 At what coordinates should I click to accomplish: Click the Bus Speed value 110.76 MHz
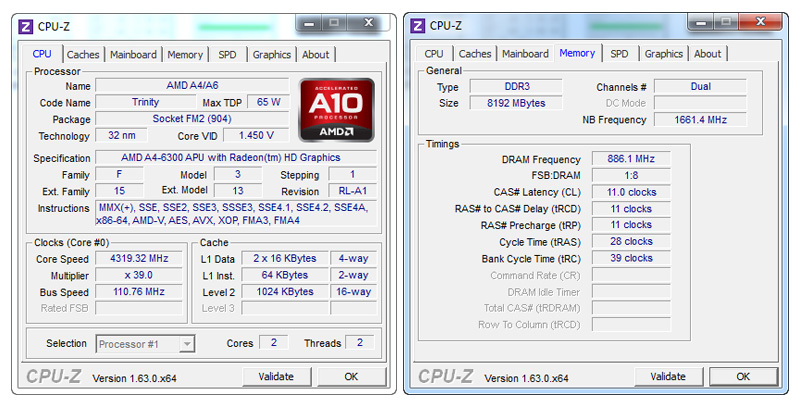click(x=139, y=291)
